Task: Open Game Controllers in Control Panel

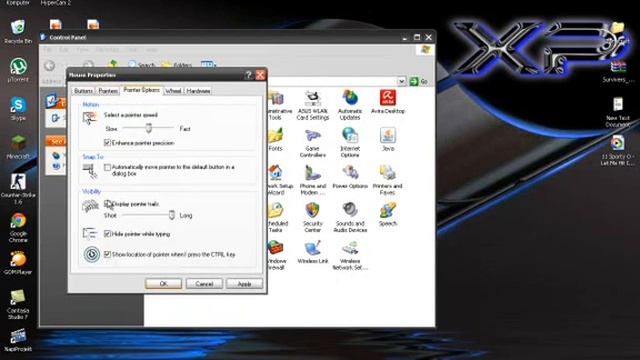Action: click(313, 142)
